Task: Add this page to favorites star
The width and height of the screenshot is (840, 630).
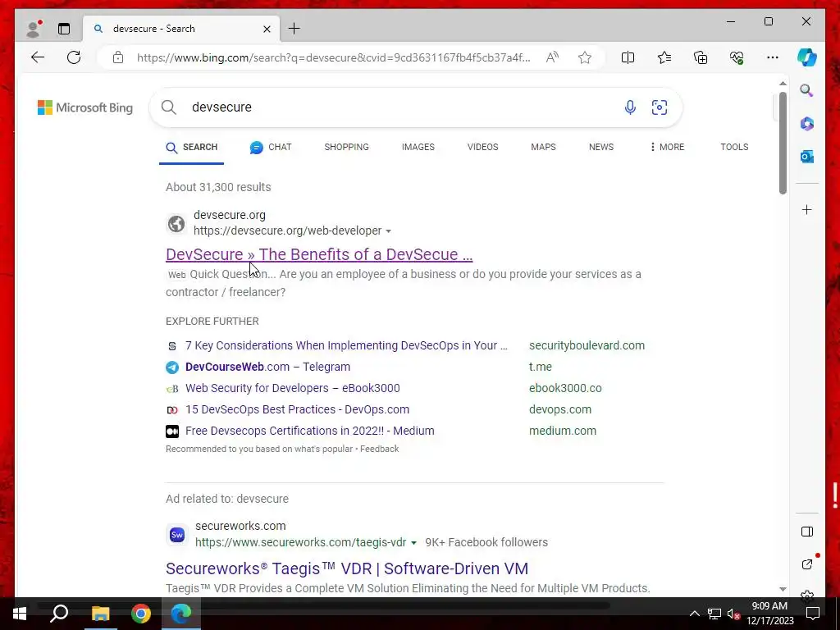Action: point(584,57)
